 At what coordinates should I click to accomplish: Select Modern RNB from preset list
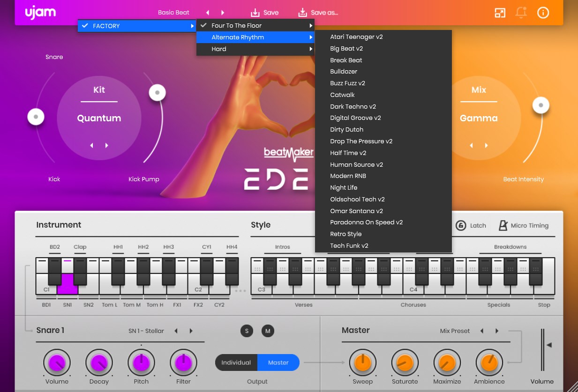click(348, 176)
